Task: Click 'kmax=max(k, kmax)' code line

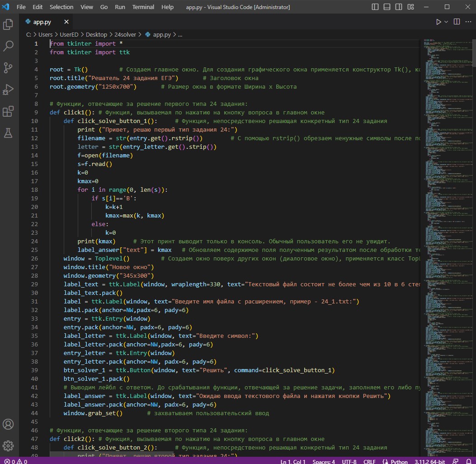Action: click(134, 216)
